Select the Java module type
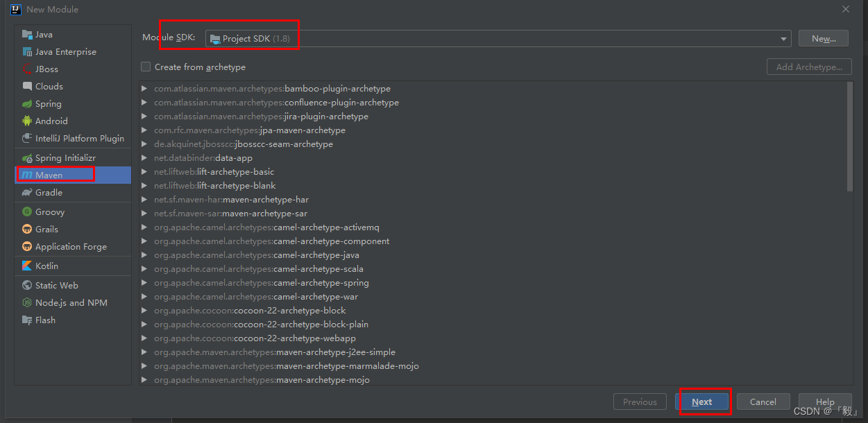The width and height of the screenshot is (868, 423). point(73,35)
